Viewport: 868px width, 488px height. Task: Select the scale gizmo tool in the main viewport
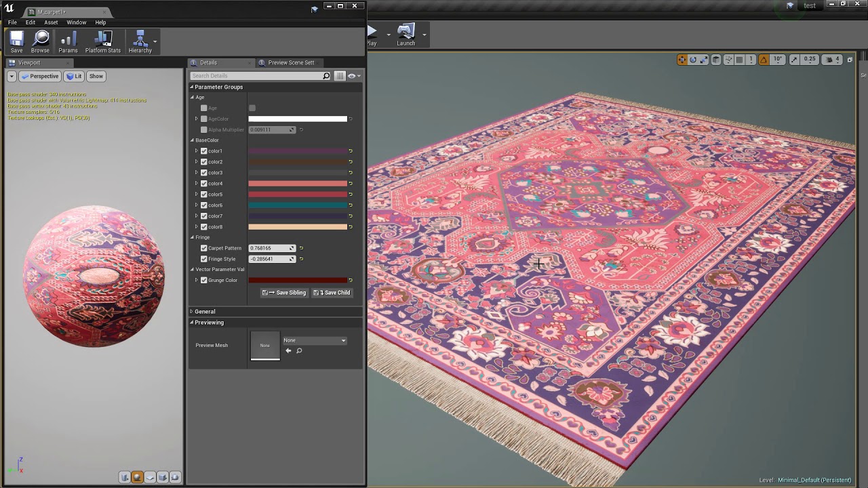[x=703, y=60]
